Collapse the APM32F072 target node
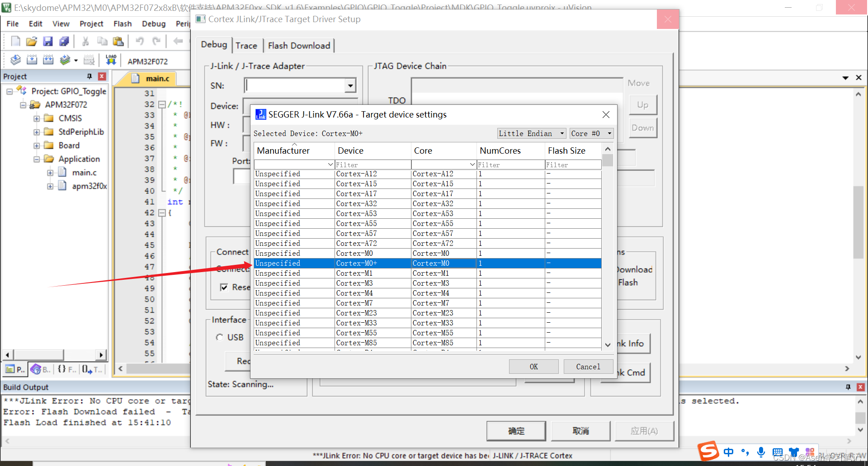This screenshot has height=466, width=868. 23,105
